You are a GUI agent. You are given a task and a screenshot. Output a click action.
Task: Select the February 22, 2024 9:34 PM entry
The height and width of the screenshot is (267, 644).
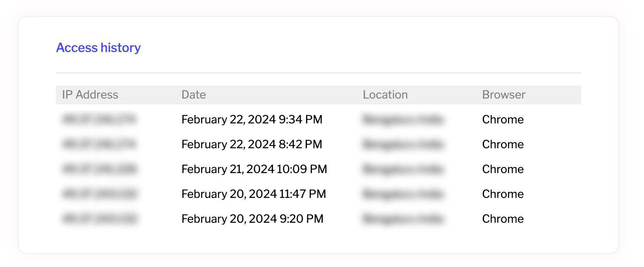(x=252, y=120)
